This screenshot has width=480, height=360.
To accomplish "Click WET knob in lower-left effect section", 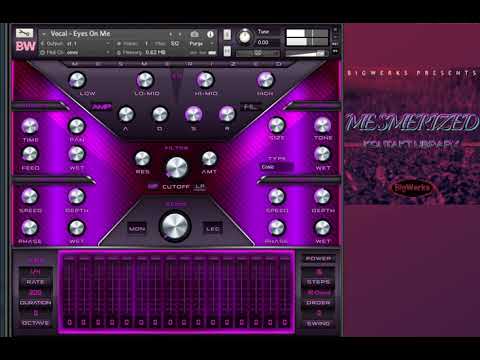I will [x=77, y=228].
